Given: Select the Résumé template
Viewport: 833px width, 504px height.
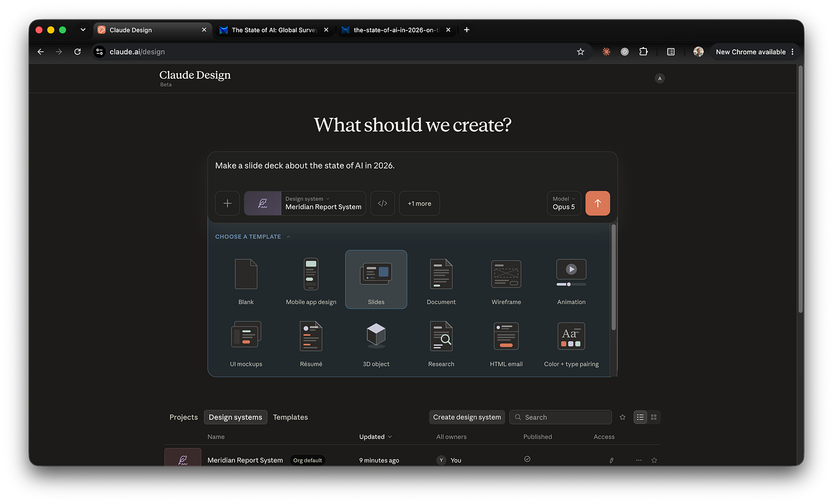Looking at the screenshot, I should pyautogui.click(x=311, y=343).
